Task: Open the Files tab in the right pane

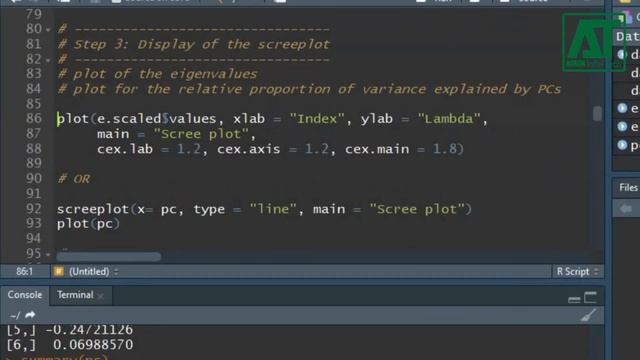Action: click(628, 187)
